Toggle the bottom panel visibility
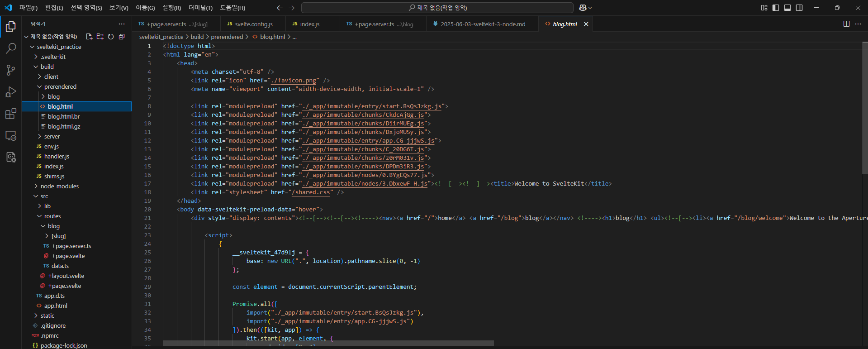Viewport: 868px width, 349px height. point(787,8)
